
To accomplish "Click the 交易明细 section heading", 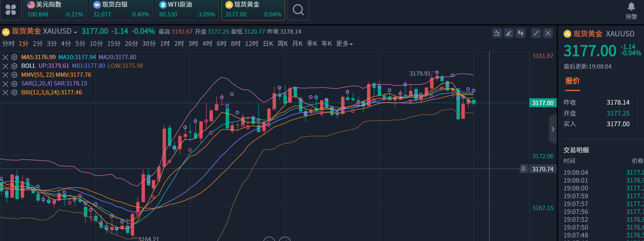I will 576,150.
